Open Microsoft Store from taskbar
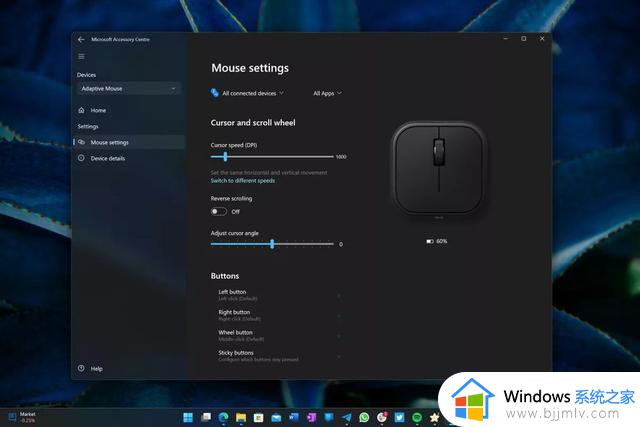The height and width of the screenshot is (427, 640). (x=258, y=417)
